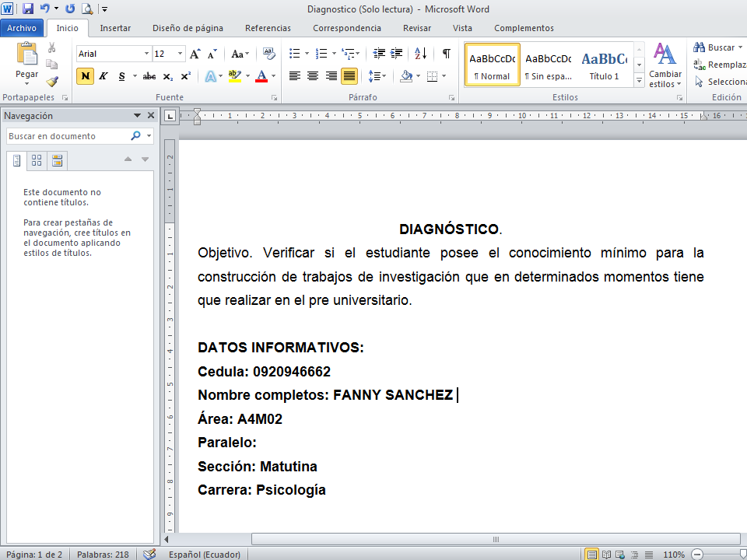Click spelling check icon in status bar
747x560 pixels.
(149, 555)
